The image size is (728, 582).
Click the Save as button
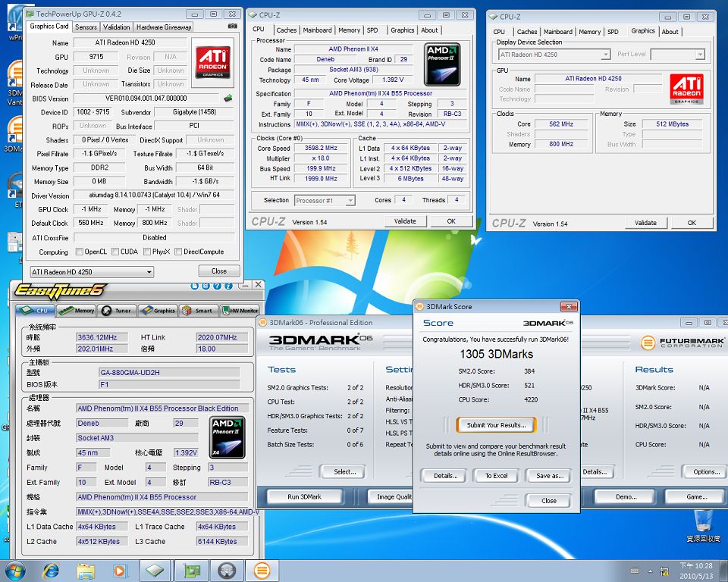(x=549, y=476)
